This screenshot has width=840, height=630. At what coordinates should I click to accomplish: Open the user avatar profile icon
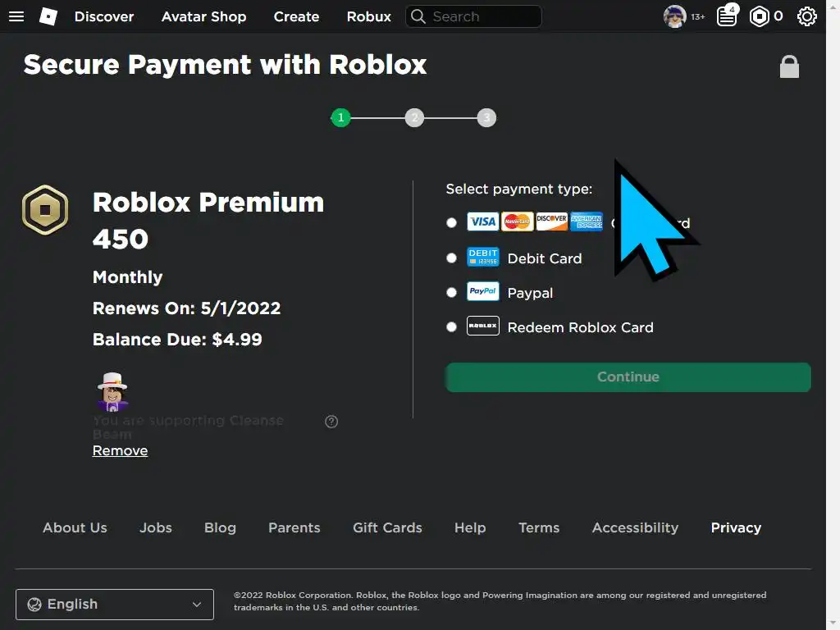pos(674,16)
